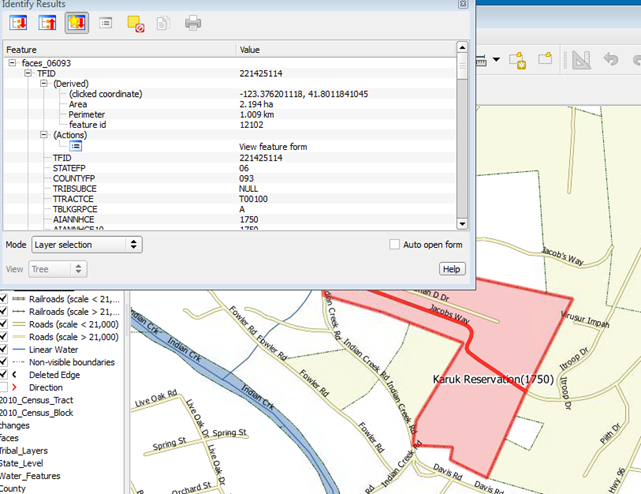Collapse the (Derived) tree node
The height and width of the screenshot is (494, 641).
point(44,84)
